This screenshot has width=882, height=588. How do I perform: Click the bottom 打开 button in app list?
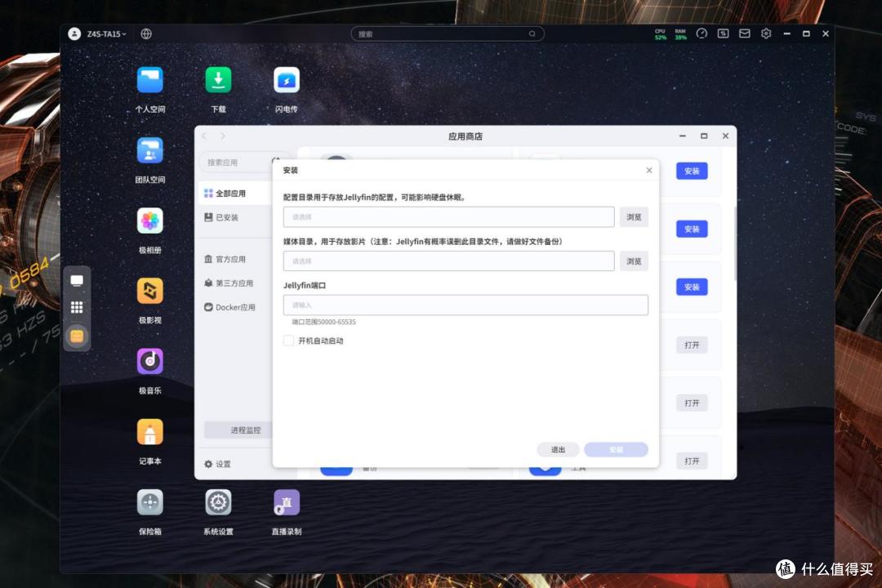tap(692, 461)
